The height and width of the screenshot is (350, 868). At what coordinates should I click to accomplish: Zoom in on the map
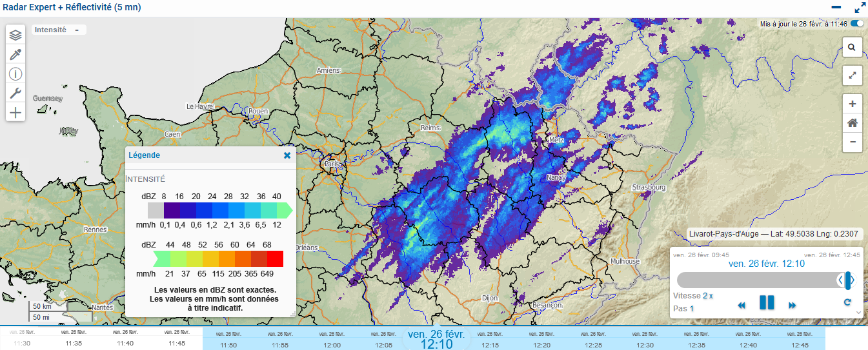point(852,104)
